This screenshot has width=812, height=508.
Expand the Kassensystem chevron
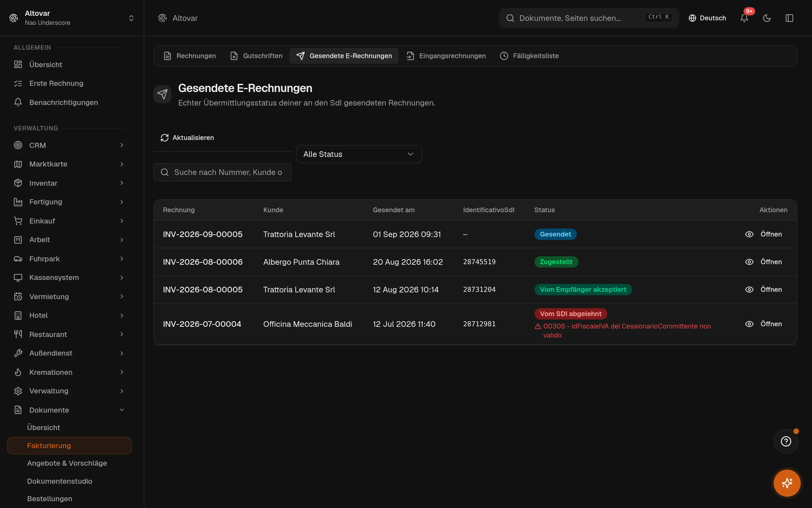[x=122, y=277]
